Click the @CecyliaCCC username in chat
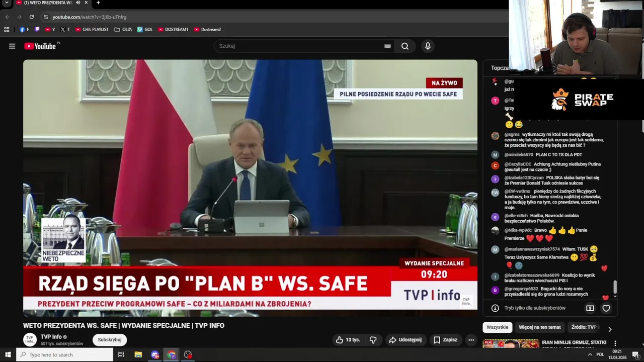Image resolution: width=644 pixels, height=362 pixels. tap(518, 164)
